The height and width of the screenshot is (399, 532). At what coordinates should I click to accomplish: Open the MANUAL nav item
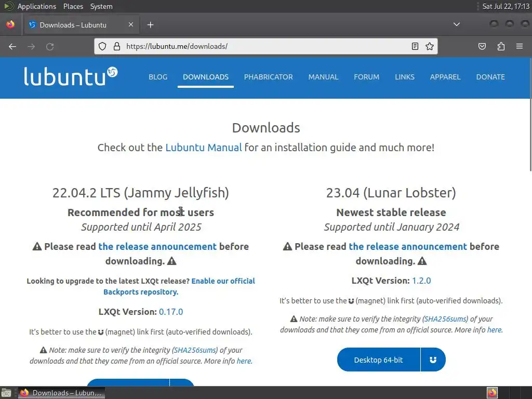(323, 77)
